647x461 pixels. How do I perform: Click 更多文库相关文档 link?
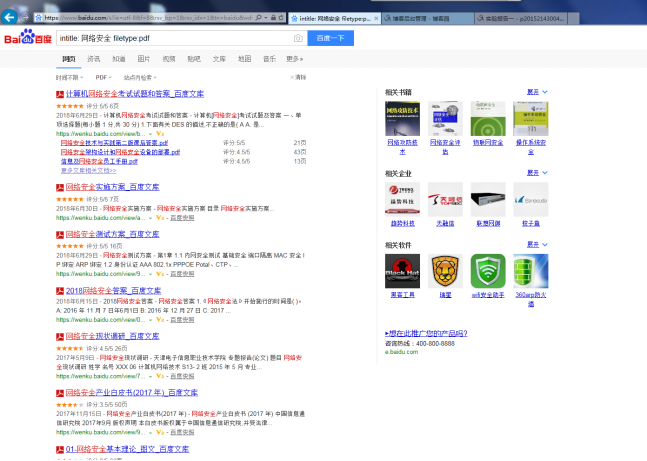click(x=89, y=170)
